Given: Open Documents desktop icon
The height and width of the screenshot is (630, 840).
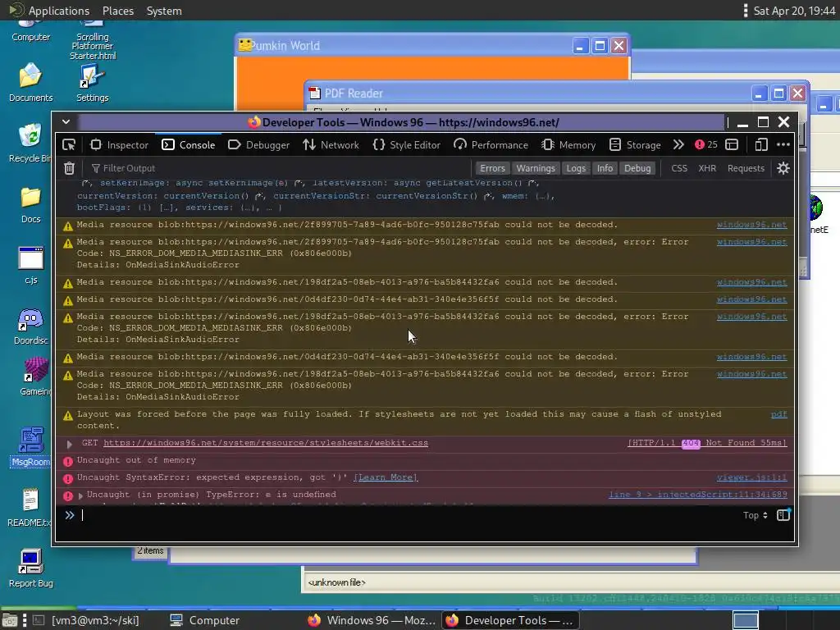Looking at the screenshot, I should [30, 83].
